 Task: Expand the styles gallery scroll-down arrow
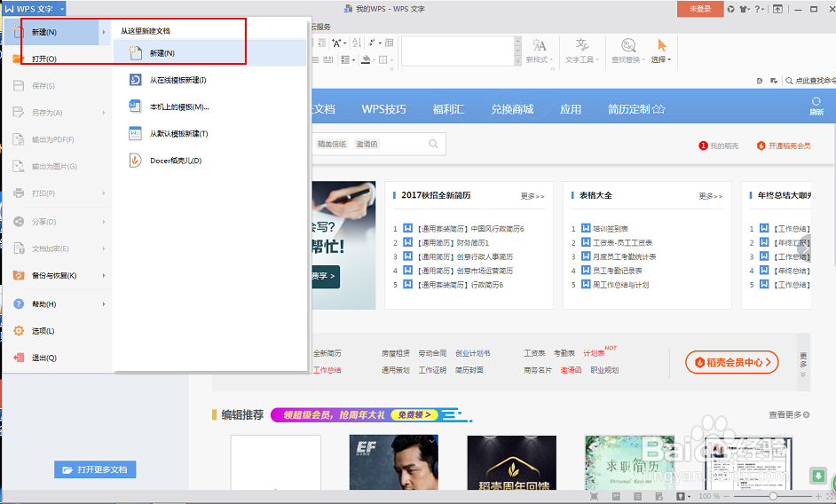[517, 51]
